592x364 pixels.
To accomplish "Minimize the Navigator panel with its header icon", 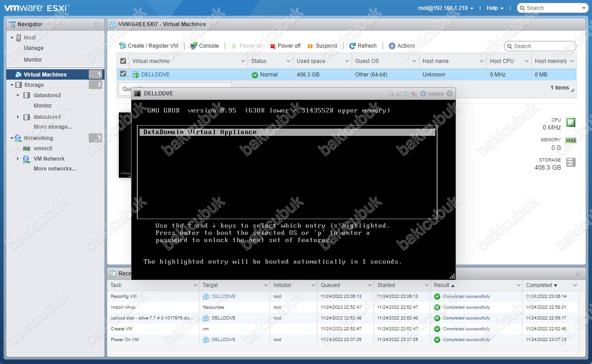I will click(97, 25).
